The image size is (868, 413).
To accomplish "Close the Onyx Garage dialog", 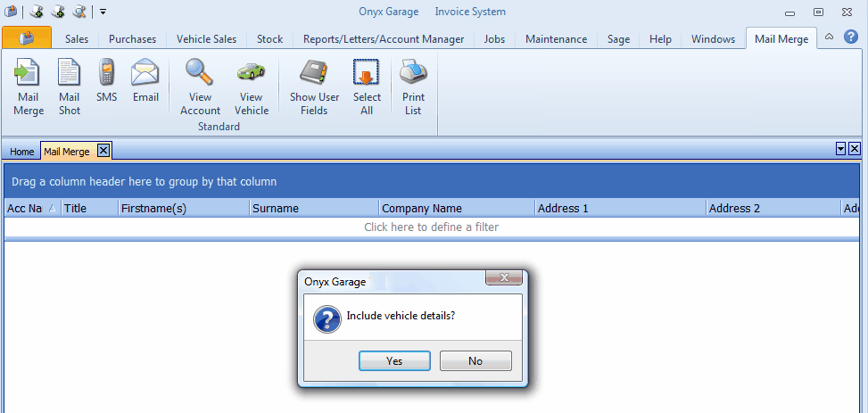I will pyautogui.click(x=504, y=277).
